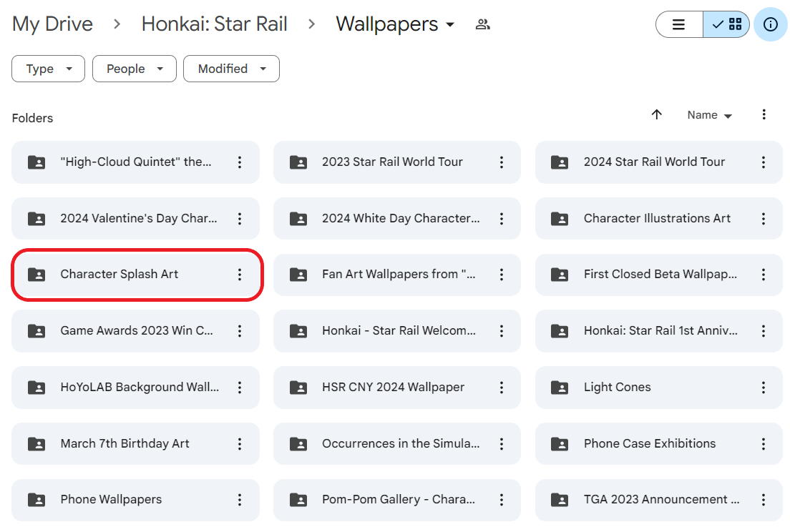Reverse sort direction with the arrow

[656, 114]
